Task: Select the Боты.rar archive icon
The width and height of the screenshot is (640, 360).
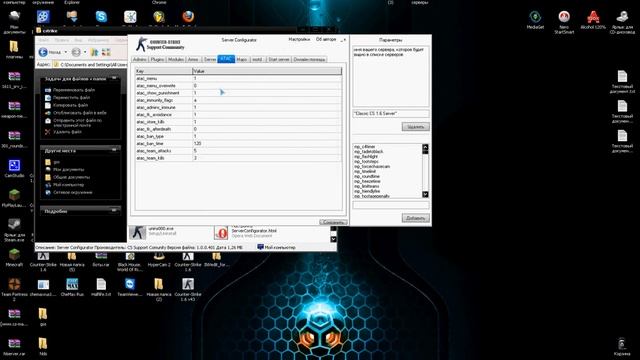Action: [x=101, y=259]
